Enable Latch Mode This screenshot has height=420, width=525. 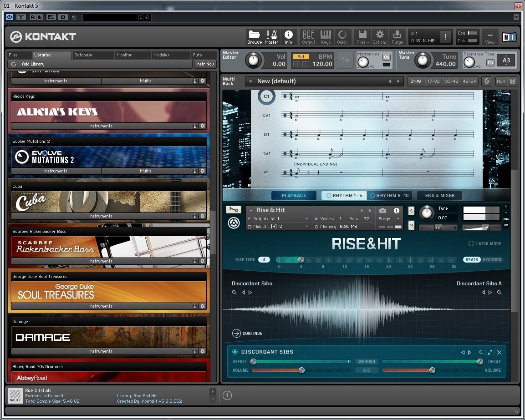coord(471,243)
